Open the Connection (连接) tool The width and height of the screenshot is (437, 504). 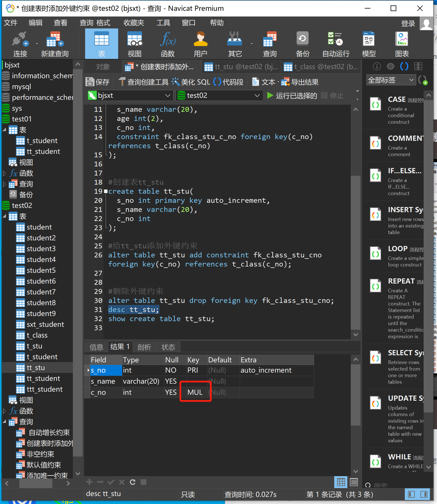(x=20, y=44)
